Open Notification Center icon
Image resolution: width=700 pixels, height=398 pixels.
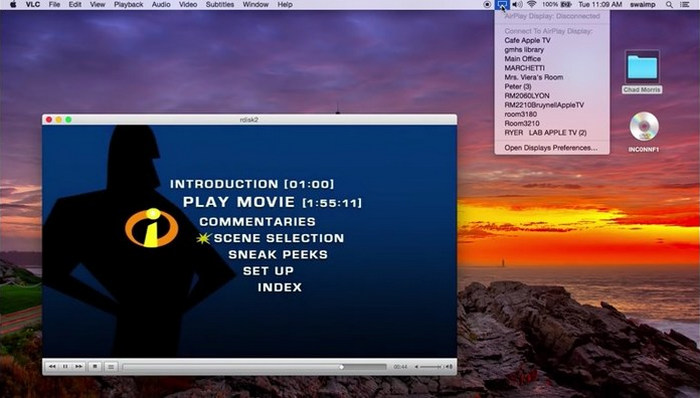click(684, 4)
